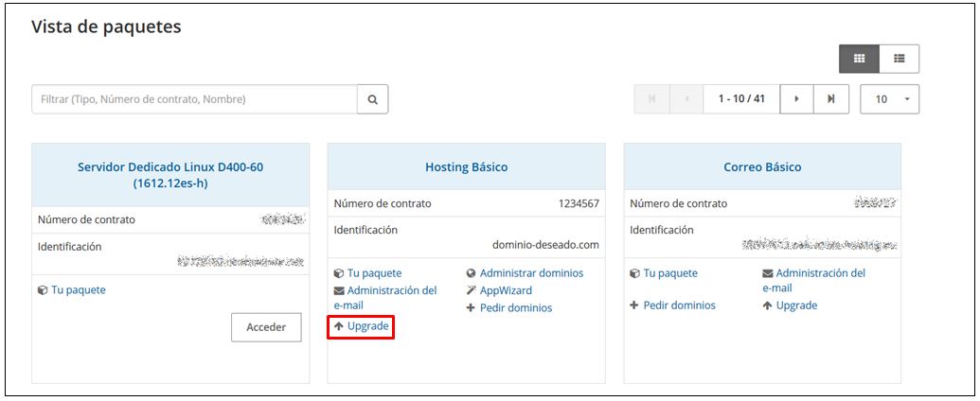Click Número de contrato label in Servidor Dedicado card
The image size is (980, 401).
click(86, 219)
